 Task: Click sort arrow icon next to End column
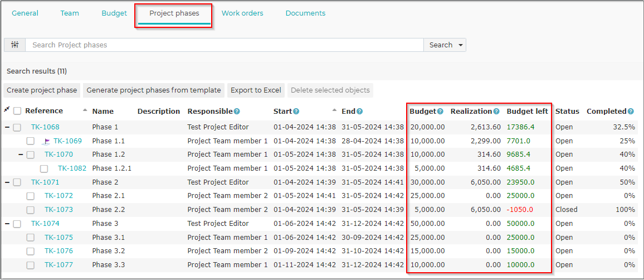[334, 110]
